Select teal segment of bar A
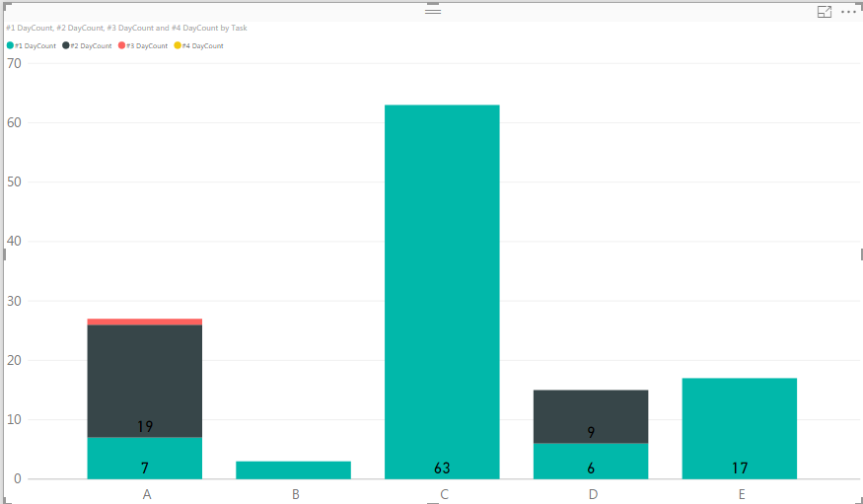863x504 pixels. click(145, 458)
